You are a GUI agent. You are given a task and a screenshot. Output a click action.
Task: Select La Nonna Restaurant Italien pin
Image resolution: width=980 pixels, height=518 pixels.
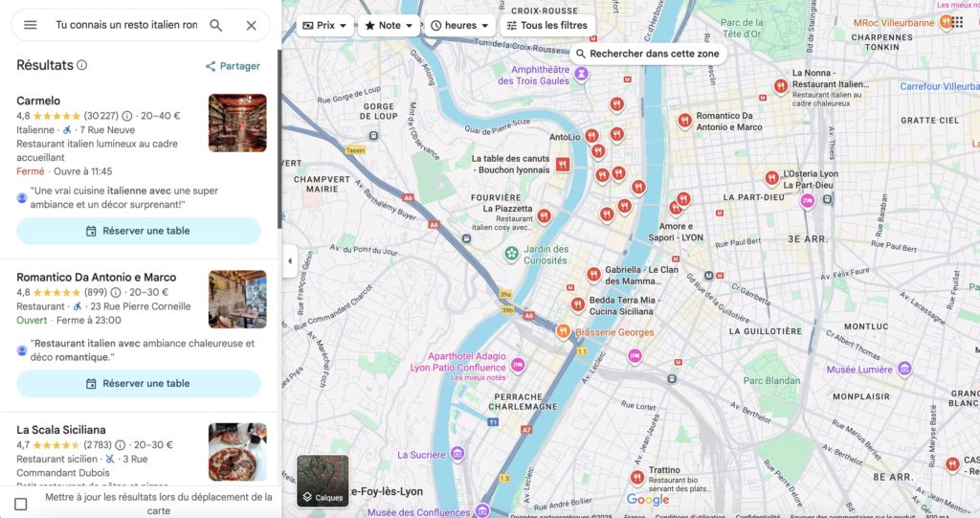(x=780, y=86)
